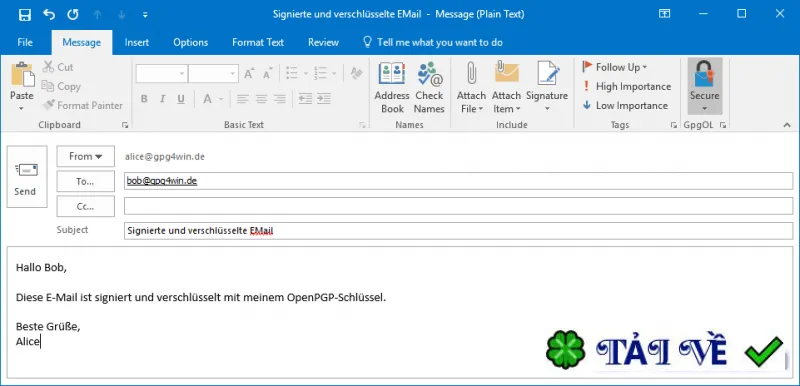Switch to the Options tab
This screenshot has height=386, width=800.
pyautogui.click(x=190, y=42)
